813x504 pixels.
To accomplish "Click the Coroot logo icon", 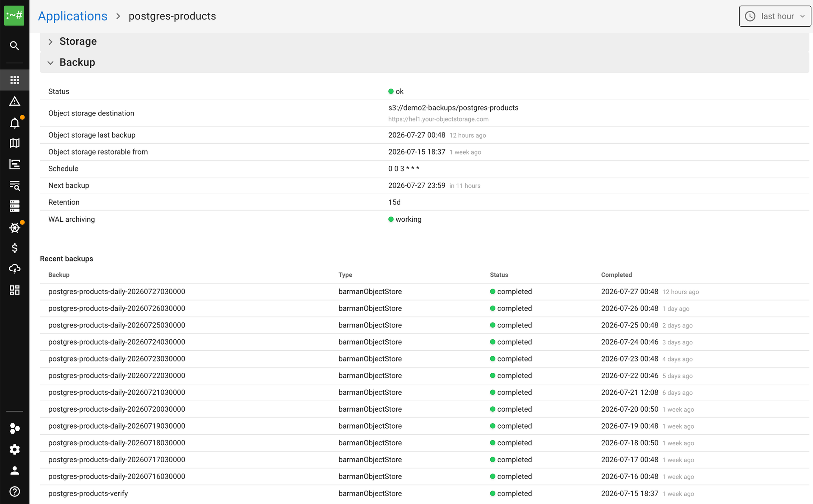I will click(14, 16).
